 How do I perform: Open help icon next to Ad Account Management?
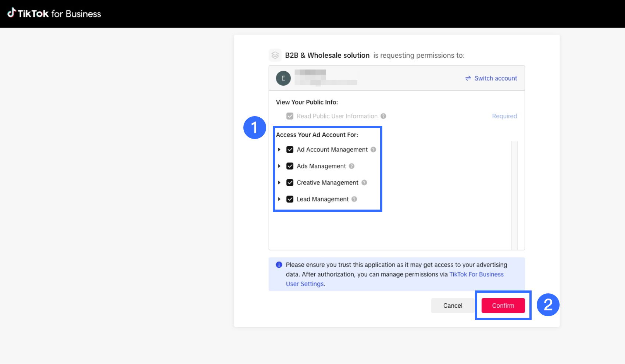click(374, 150)
